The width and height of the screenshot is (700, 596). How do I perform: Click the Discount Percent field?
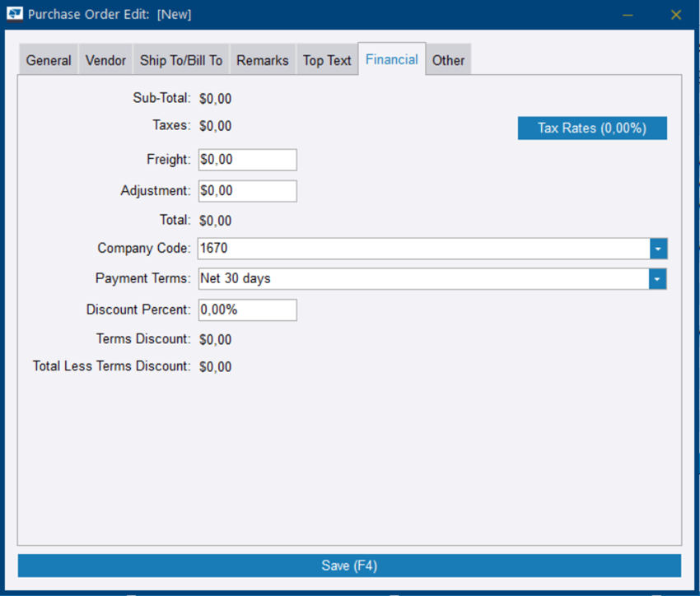point(248,310)
